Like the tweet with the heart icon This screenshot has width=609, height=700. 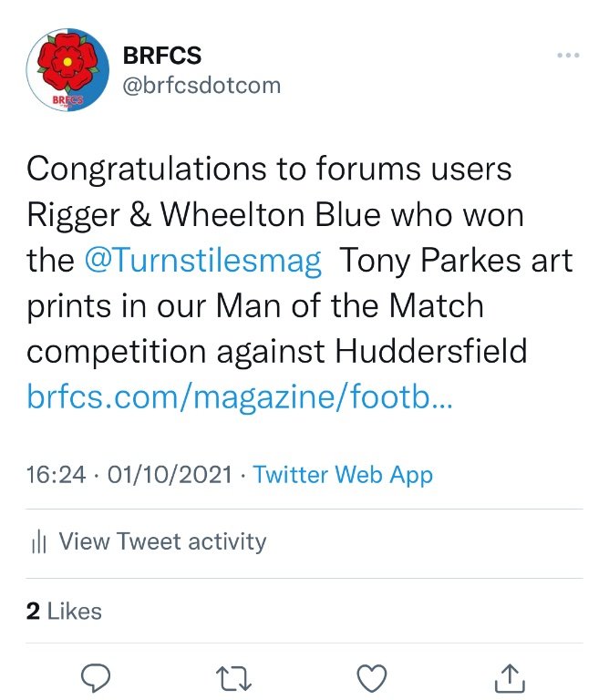pyautogui.click(x=372, y=676)
